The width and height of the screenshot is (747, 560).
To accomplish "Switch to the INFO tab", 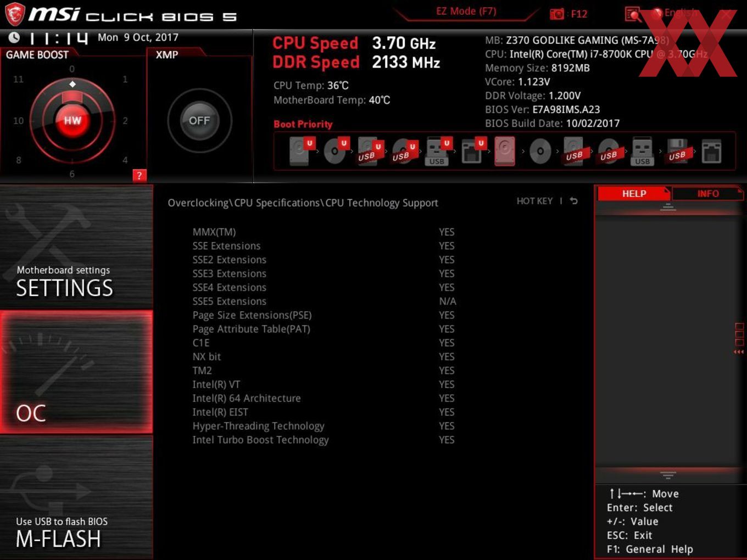I will tap(708, 193).
